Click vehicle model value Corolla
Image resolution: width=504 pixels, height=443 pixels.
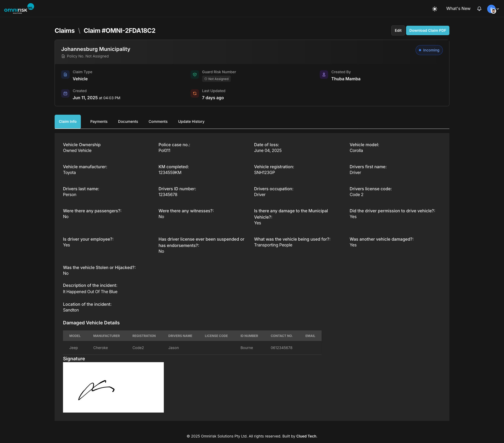pyautogui.click(x=356, y=150)
